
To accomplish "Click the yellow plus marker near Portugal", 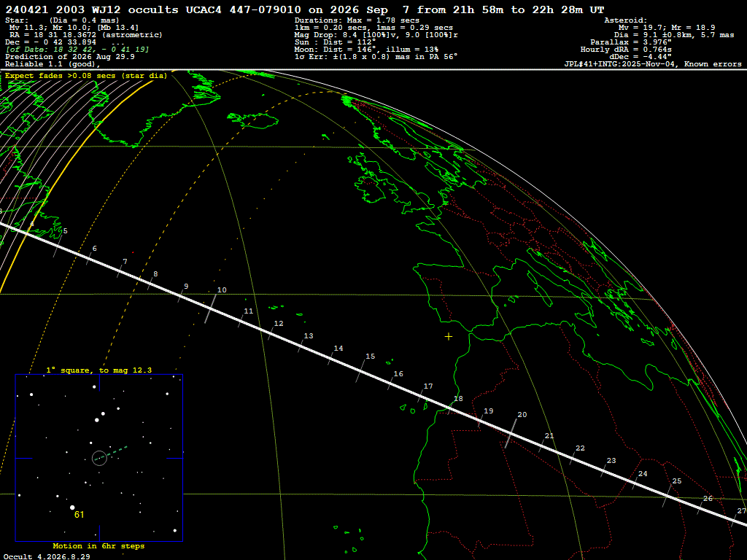I will click(x=449, y=337).
